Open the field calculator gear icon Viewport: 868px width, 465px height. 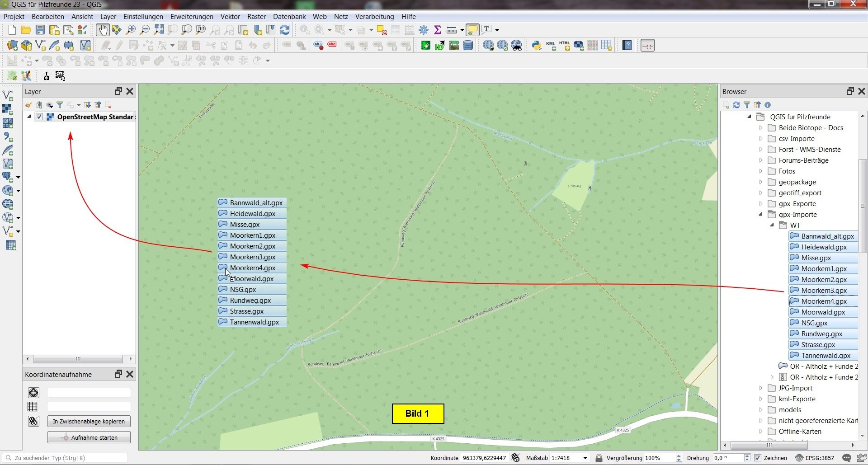click(x=424, y=30)
